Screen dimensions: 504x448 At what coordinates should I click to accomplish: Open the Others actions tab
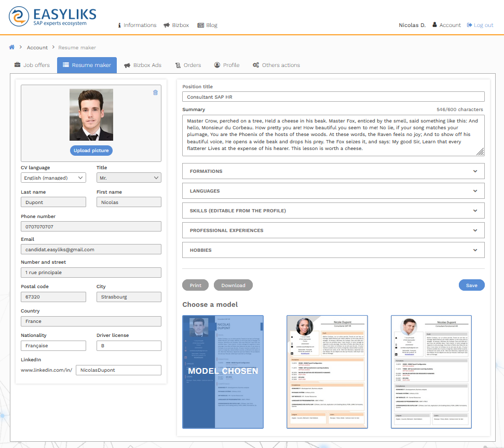[x=276, y=65]
